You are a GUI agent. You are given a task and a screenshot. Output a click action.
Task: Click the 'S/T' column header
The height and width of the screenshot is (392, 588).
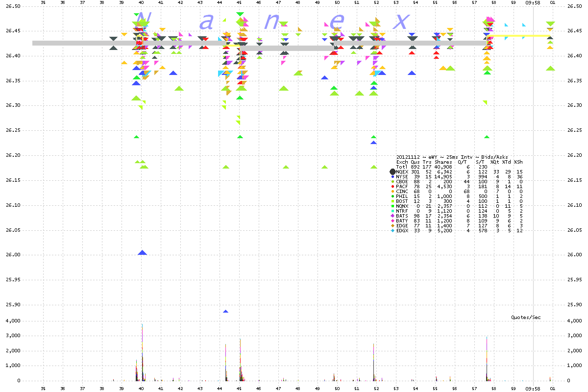coord(480,162)
